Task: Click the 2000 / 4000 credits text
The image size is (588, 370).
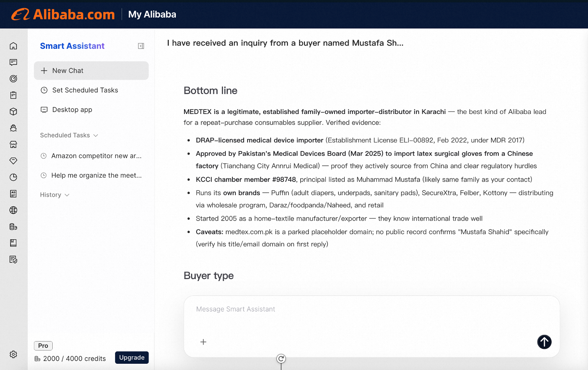Action: pos(74,359)
